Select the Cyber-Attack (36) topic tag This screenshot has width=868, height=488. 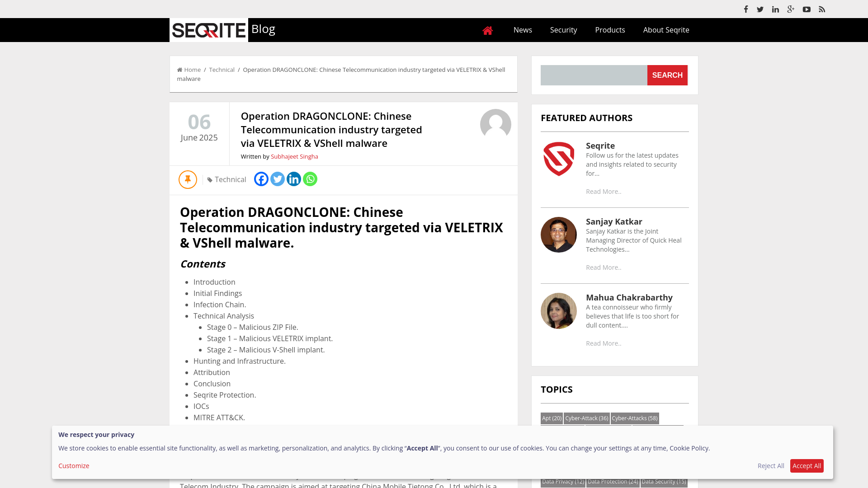click(x=586, y=418)
